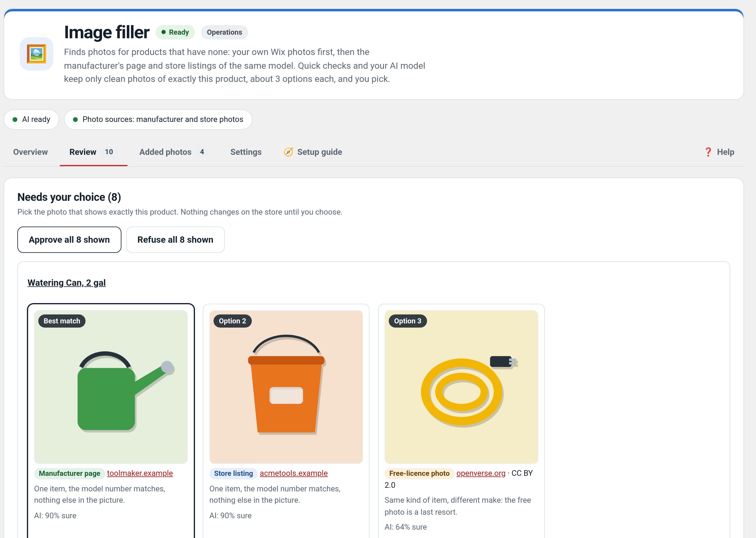Click the Photo sources status pill

point(158,119)
